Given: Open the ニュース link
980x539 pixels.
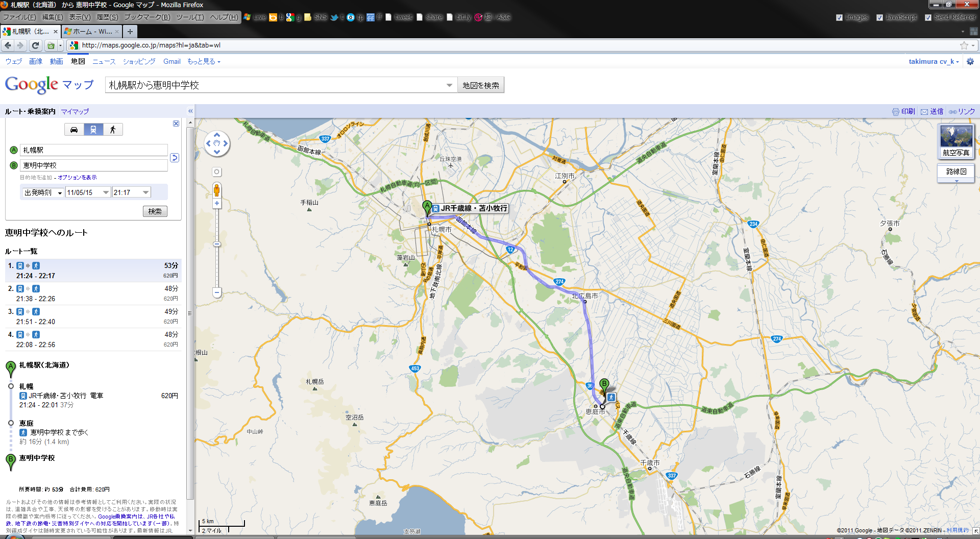Looking at the screenshot, I should (x=104, y=61).
